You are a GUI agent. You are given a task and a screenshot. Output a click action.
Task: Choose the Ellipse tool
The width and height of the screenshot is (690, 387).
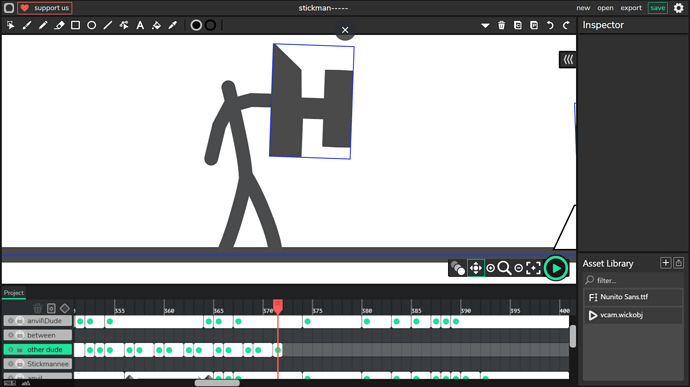click(x=92, y=25)
